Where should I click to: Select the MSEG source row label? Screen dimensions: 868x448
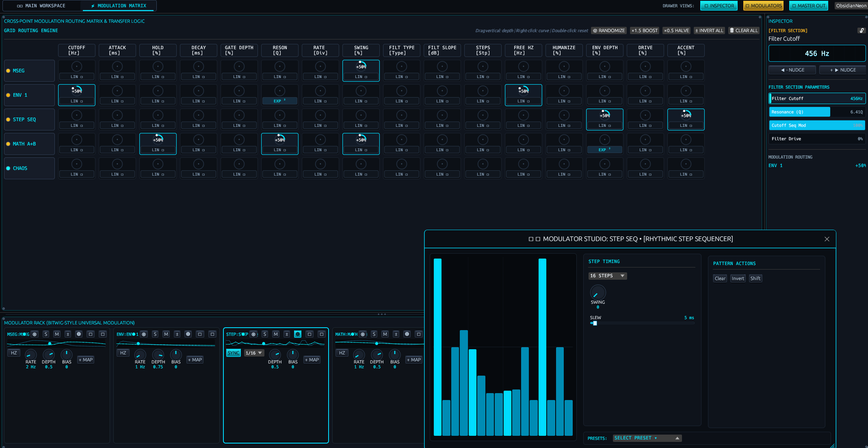[29, 71]
